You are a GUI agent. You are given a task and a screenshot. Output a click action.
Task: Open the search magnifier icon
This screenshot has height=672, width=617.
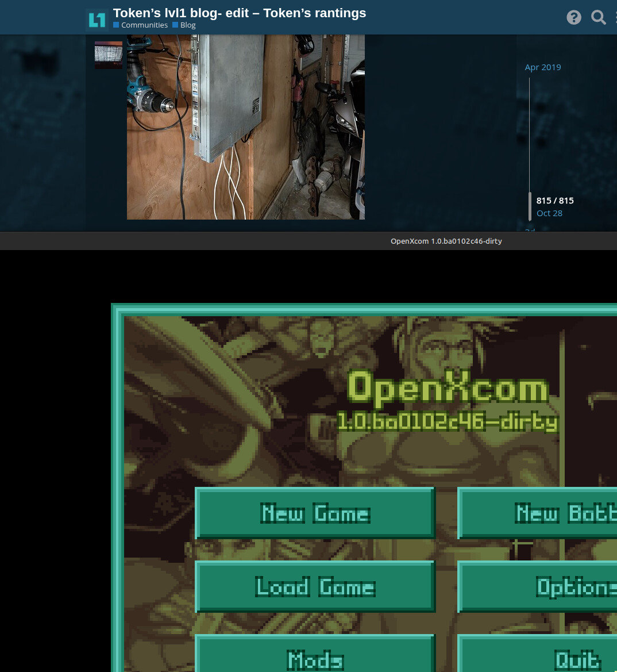click(598, 17)
